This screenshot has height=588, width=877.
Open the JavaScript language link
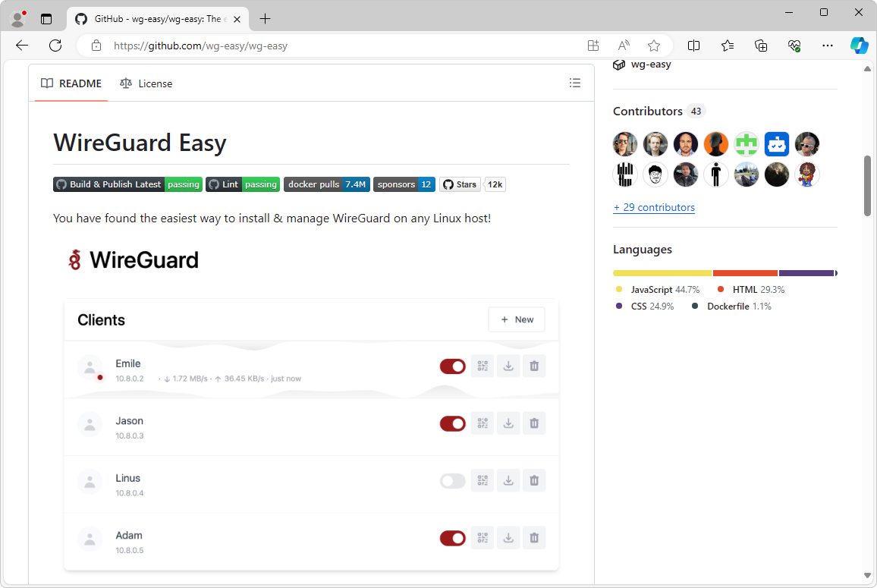[651, 290]
